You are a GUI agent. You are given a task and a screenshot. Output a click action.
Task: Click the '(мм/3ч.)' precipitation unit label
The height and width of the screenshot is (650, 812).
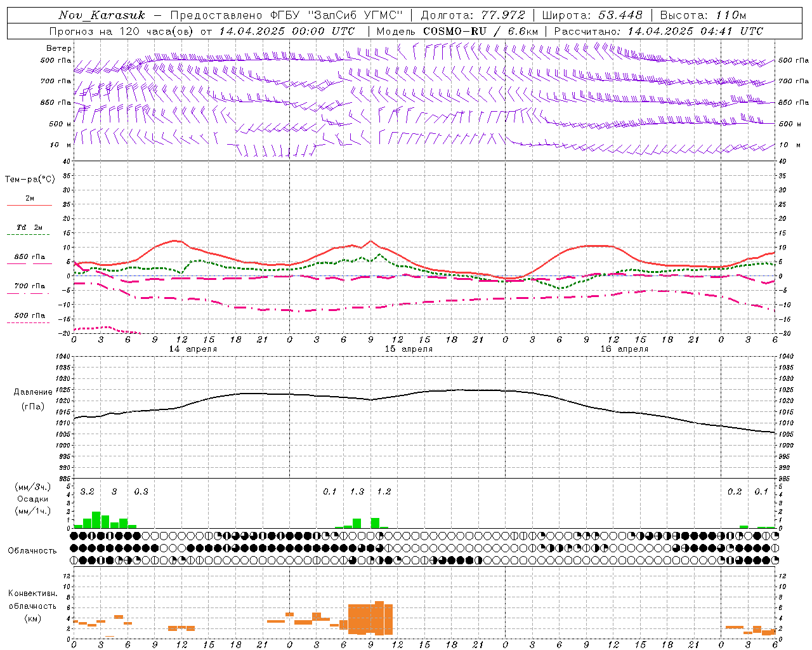click(32, 487)
